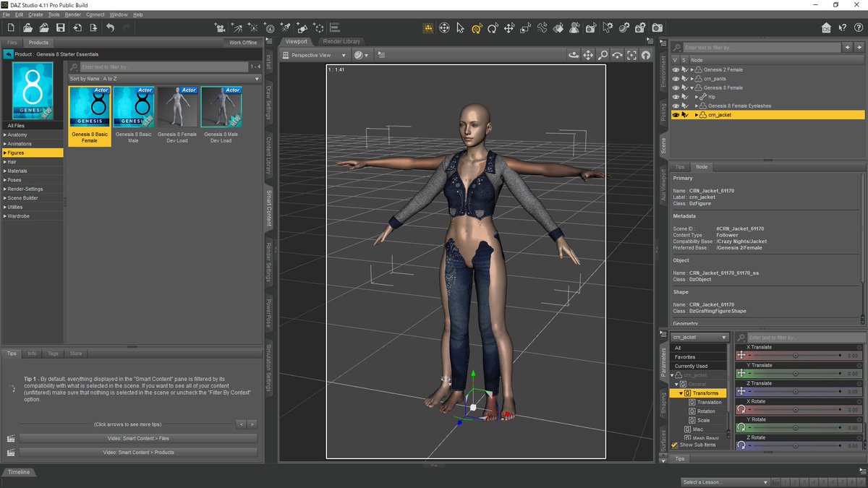The width and height of the screenshot is (868, 488).
Task: Toggle visibility eye for Hip node
Action: 676,96
